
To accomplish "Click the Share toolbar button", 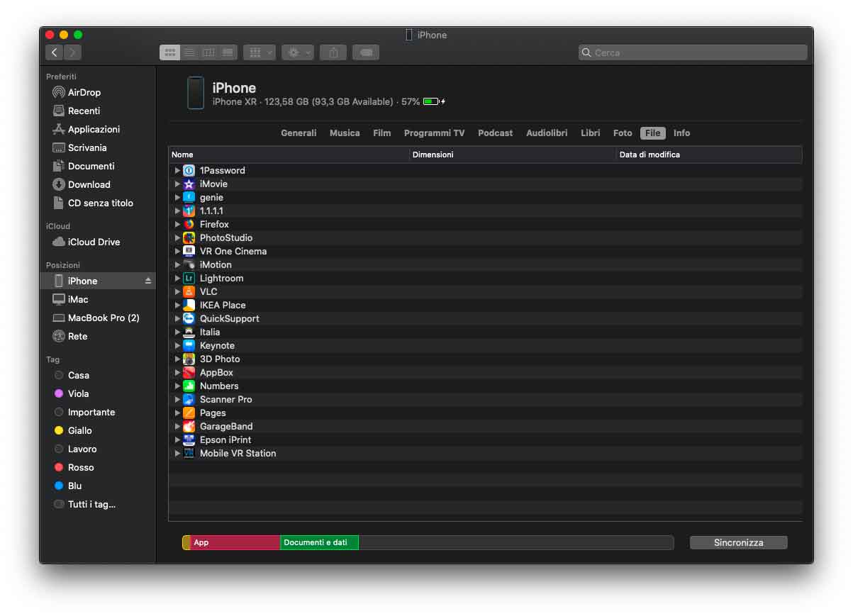I will pyautogui.click(x=333, y=52).
